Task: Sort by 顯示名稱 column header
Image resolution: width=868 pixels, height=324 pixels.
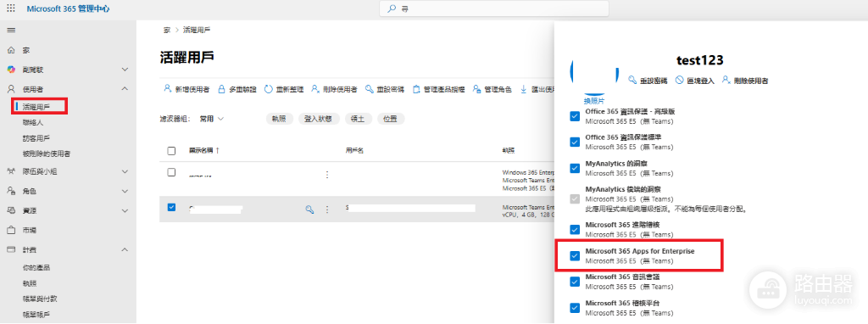Action: point(203,151)
